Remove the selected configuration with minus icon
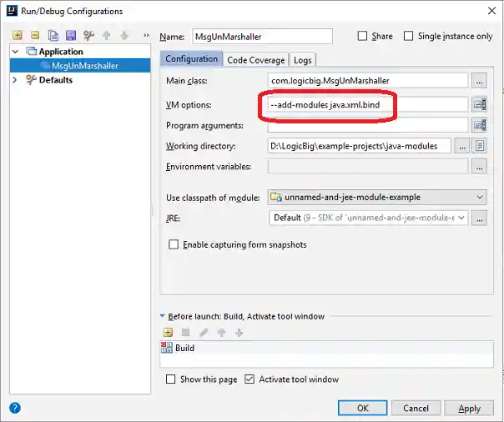504x422 pixels. [35, 35]
